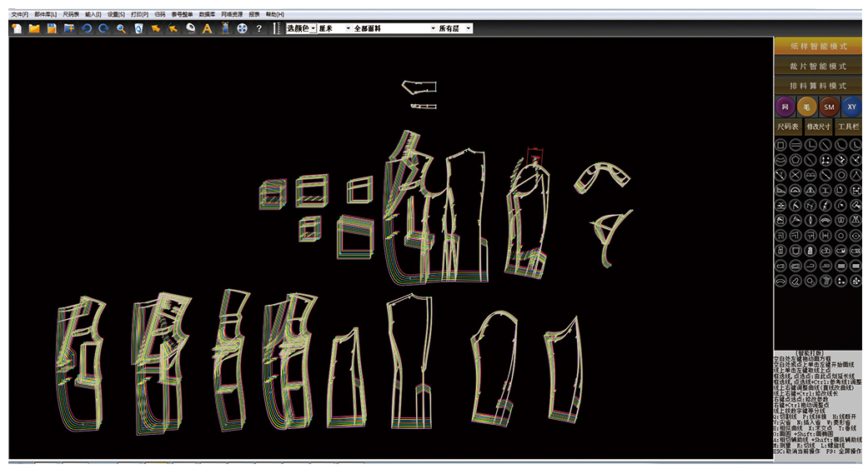Click the new file icon
This screenshot has height=469, width=868.
pyautogui.click(x=17, y=28)
